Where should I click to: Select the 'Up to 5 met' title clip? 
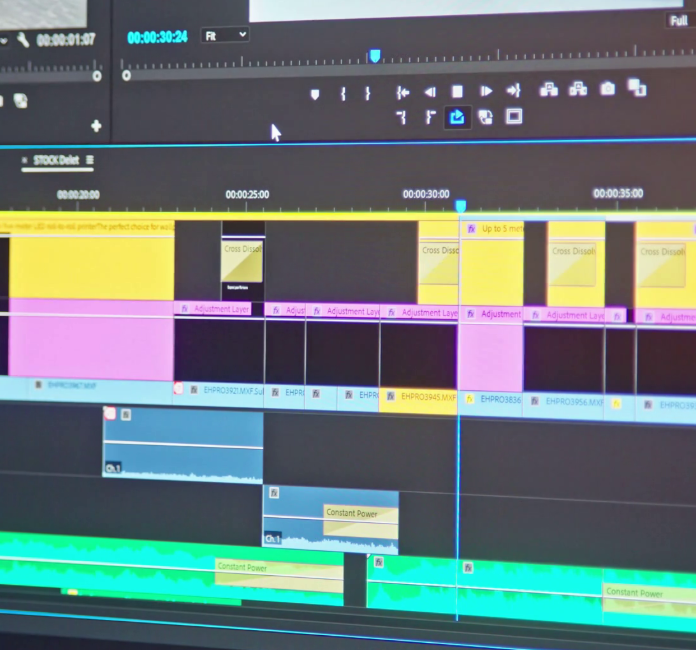[x=493, y=262]
